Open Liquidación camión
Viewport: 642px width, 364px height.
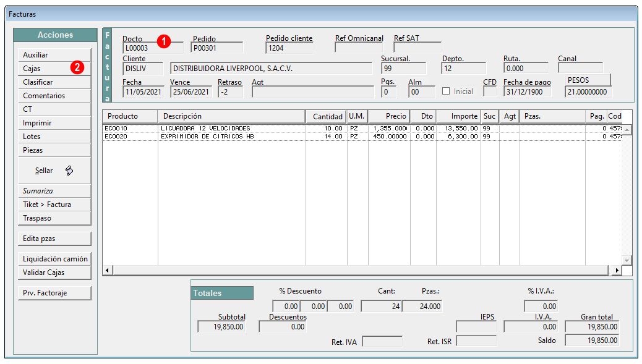(54, 259)
